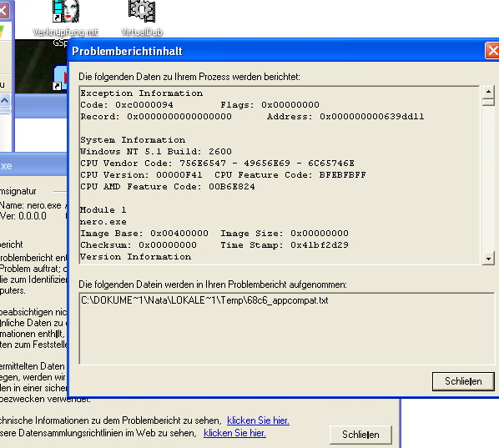Click 'Code: 0xc0000094' value in report
Viewport: 499px width, 448px height.
pos(127,104)
